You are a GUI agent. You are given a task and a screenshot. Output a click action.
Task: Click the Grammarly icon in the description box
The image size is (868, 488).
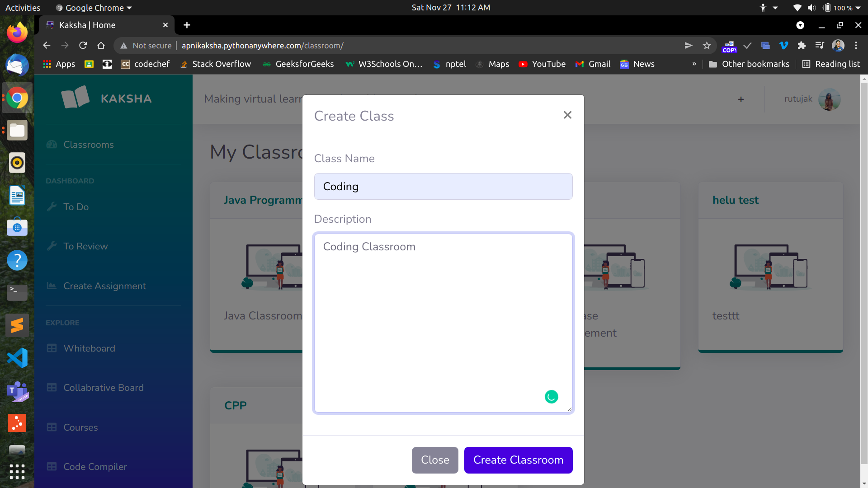(551, 397)
